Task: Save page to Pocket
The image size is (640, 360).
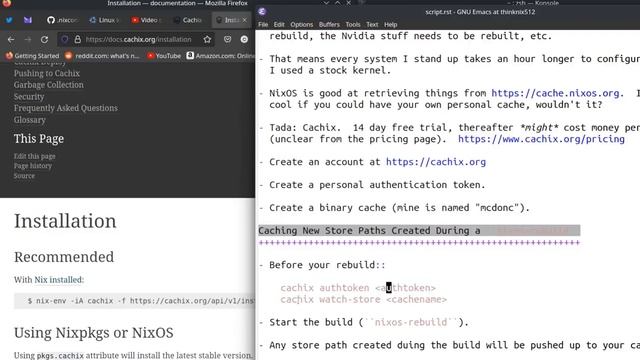Action: click(227, 40)
